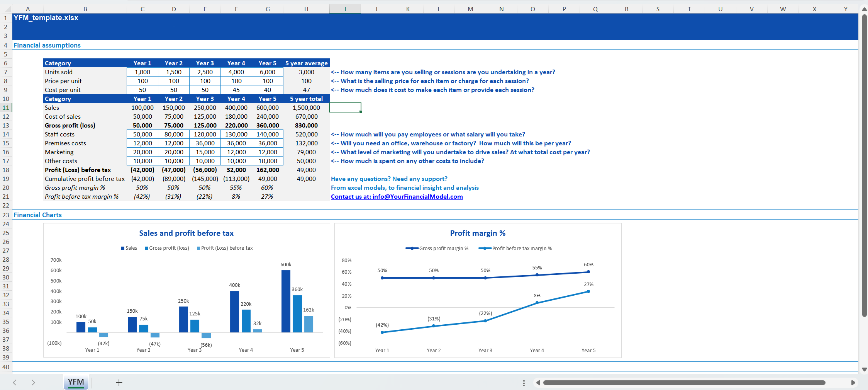
Task: Click the vertical scrollbar up arrow
Action: [x=864, y=9]
